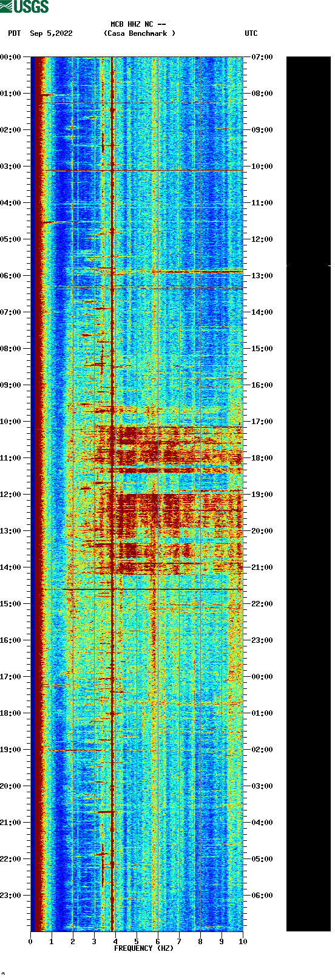Click PDT time label '14:00'

click(10, 567)
